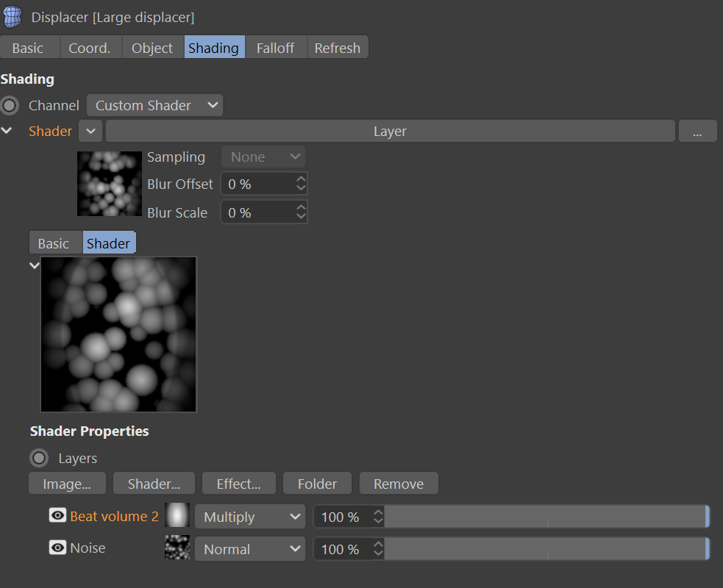This screenshot has width=723, height=588.
Task: Collapse the Shader section chevron
Action: point(7,131)
